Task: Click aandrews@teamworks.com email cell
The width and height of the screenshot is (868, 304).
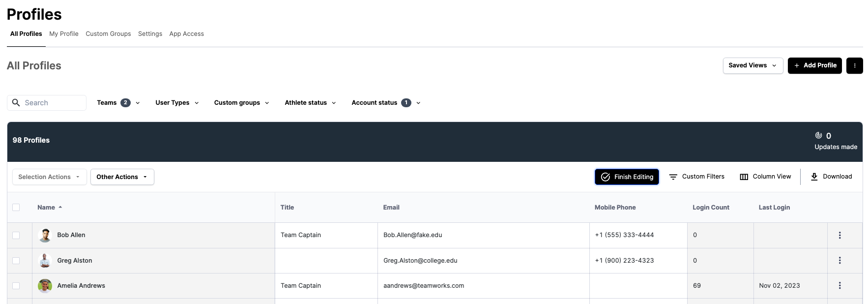Action: [x=484, y=286]
